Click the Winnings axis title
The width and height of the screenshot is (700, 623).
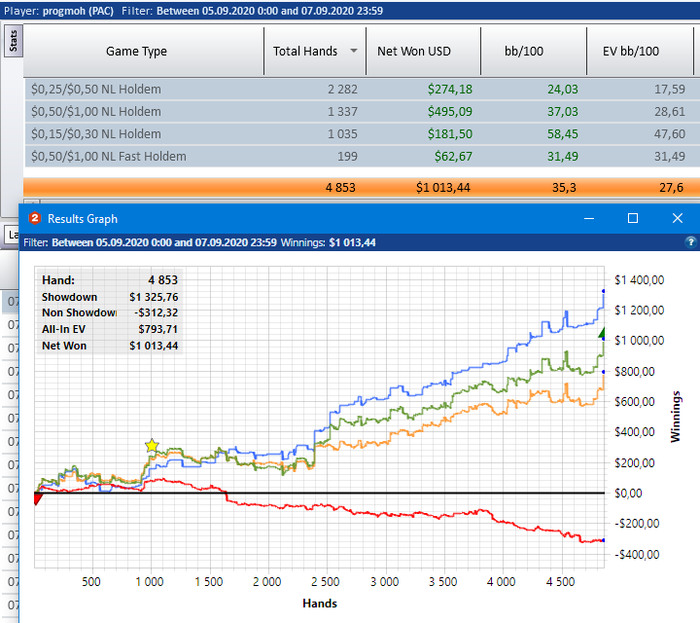[675, 417]
